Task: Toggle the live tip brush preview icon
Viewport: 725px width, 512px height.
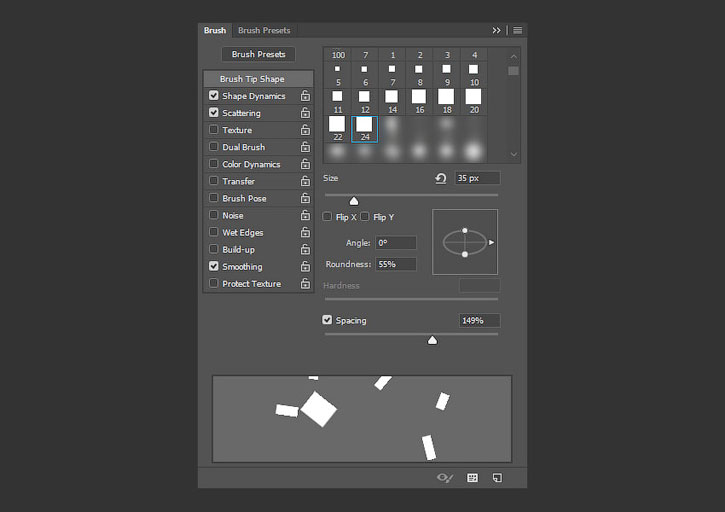Action: pos(445,478)
